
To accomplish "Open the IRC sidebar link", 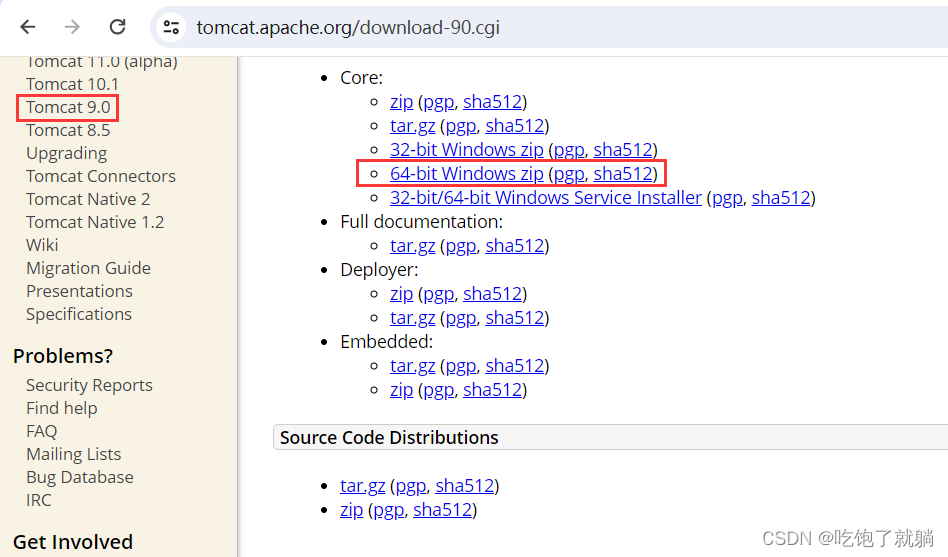I will coord(39,500).
